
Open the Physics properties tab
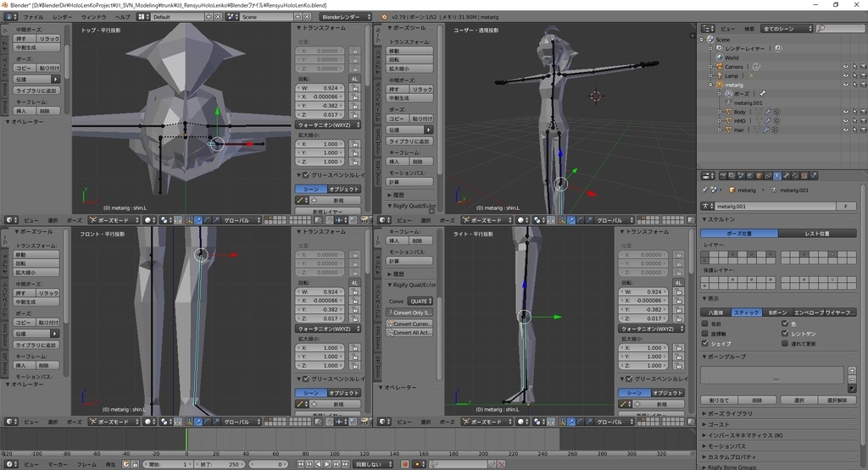(x=814, y=176)
